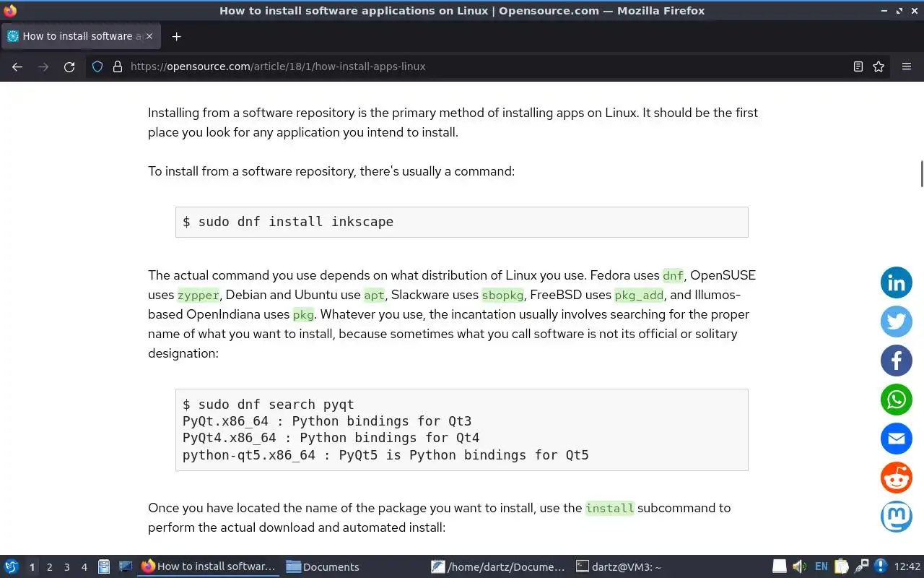Share article on Reddit
The width and height of the screenshot is (924, 578).
coord(897,478)
